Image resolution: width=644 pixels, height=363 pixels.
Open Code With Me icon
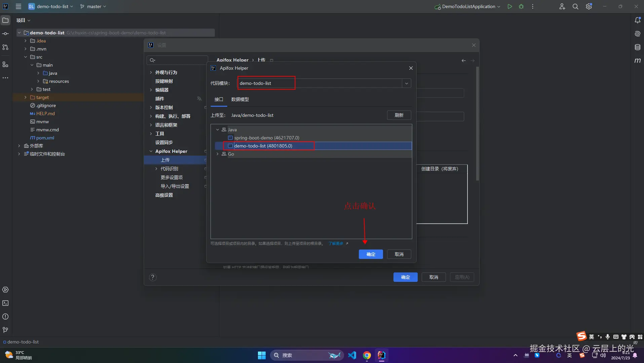click(x=562, y=6)
